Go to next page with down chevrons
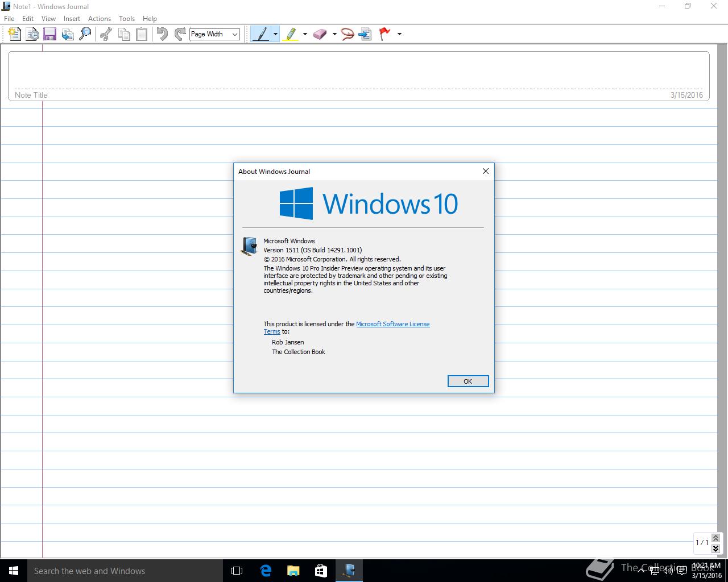Viewport: 728px width, 582px height. point(716,548)
